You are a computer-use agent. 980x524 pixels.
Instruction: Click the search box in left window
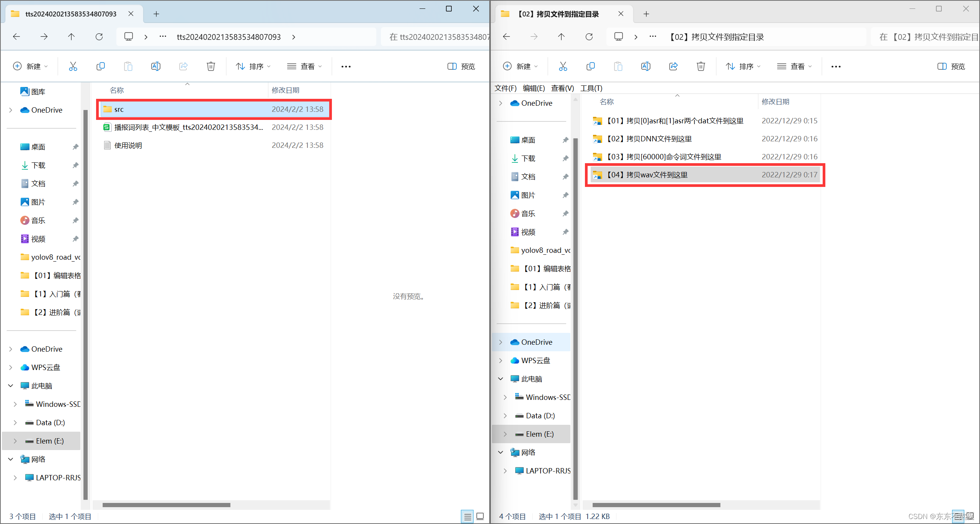(x=436, y=37)
